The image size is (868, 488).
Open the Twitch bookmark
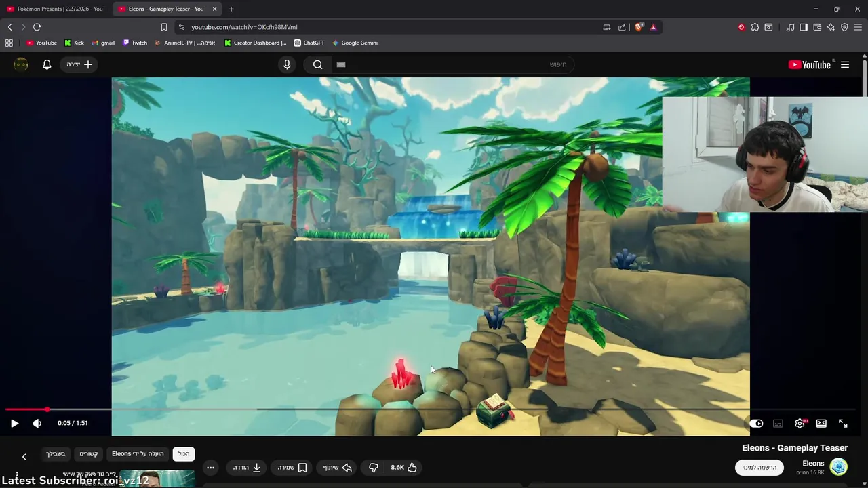point(134,43)
